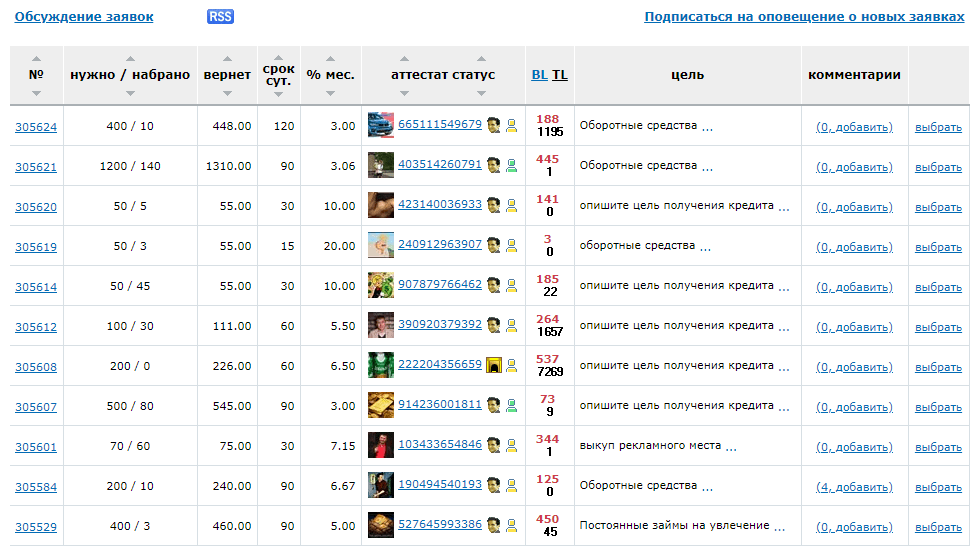
Task: Open Обсуждение заявок link
Action: (x=84, y=17)
